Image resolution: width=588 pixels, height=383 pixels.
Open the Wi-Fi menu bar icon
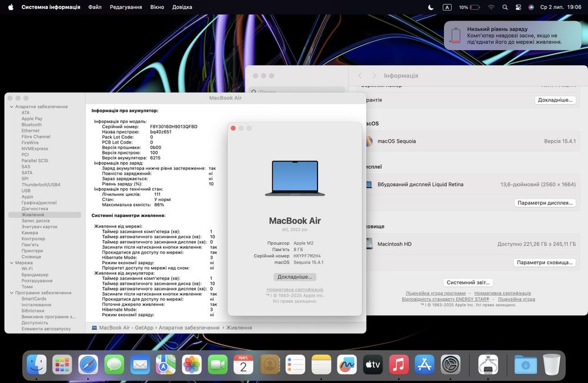click(x=491, y=7)
